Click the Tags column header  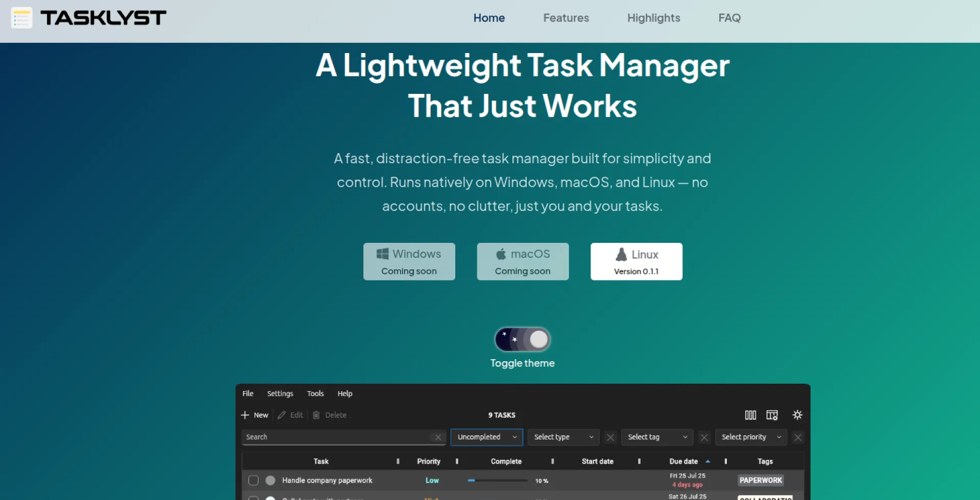(765, 461)
